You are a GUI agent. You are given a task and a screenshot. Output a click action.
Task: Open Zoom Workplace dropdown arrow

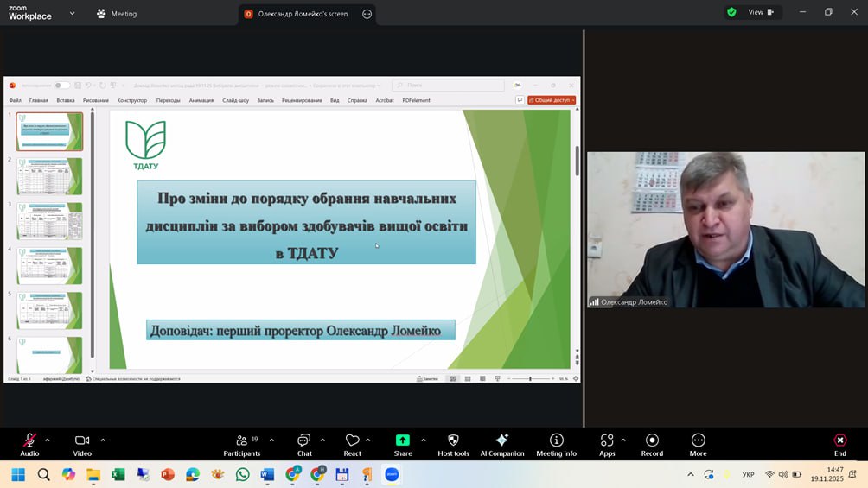tap(72, 13)
